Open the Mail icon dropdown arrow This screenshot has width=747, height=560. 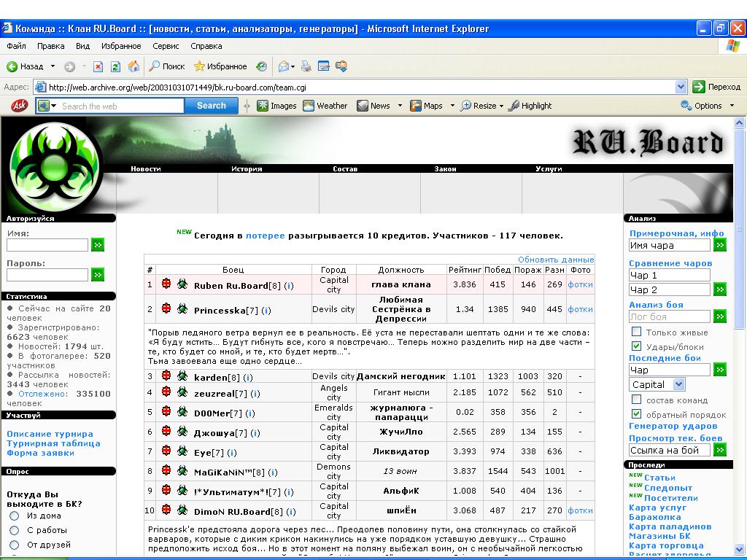293,66
